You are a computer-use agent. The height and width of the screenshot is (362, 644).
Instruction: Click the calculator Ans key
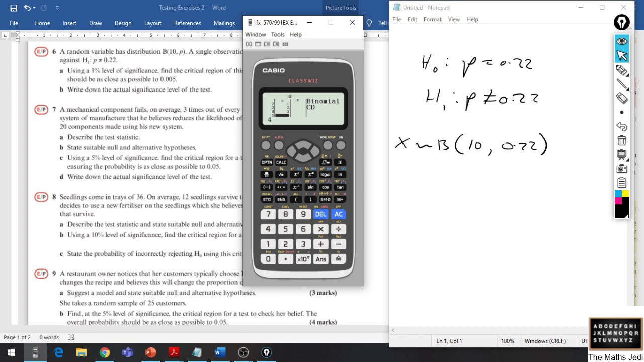320,259
